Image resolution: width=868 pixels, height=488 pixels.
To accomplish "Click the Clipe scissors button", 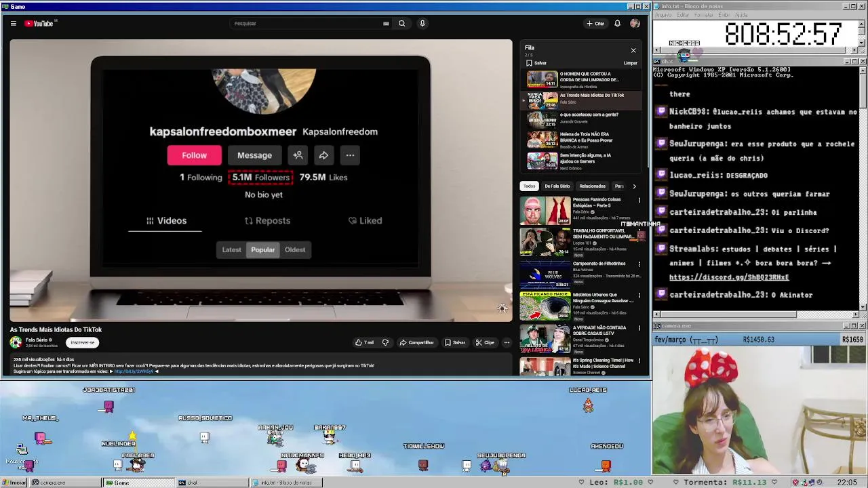I will tap(485, 343).
